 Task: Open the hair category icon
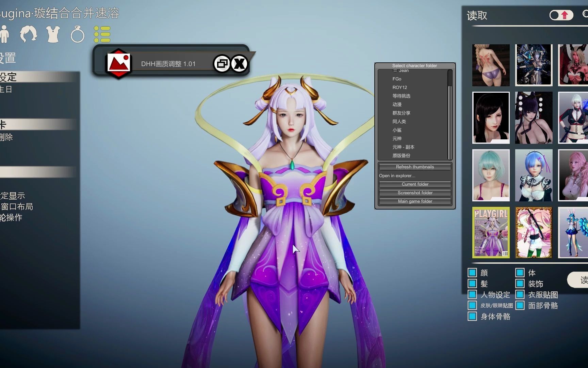29,34
